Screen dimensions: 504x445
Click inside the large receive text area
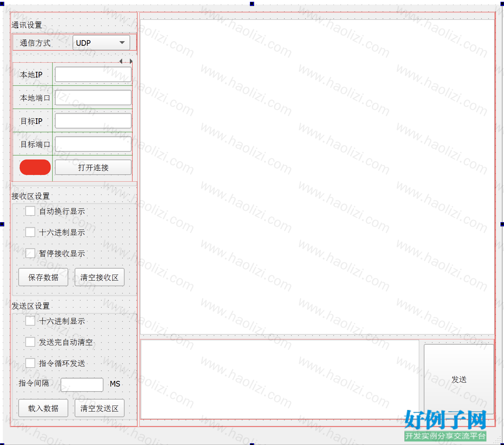317,177
